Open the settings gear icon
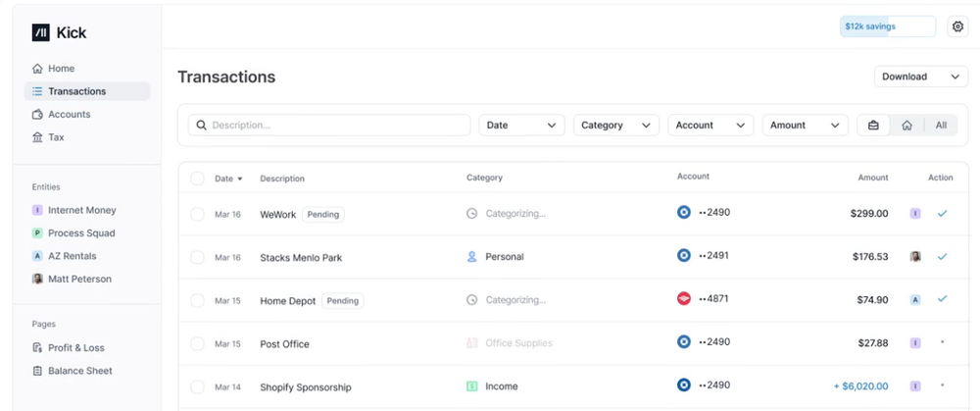This screenshot has height=411, width=980. tap(957, 26)
